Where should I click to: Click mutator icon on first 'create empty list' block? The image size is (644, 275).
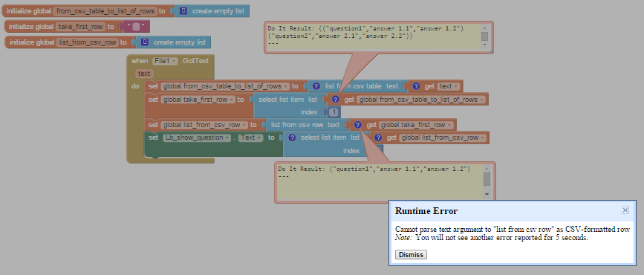click(183, 11)
